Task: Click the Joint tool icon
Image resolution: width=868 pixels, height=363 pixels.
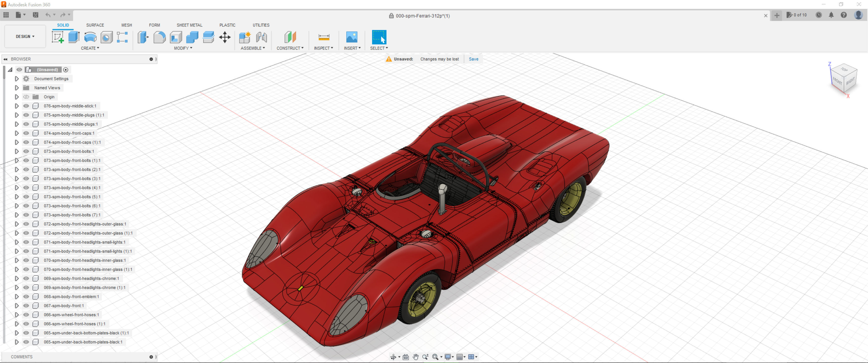Action: (x=261, y=37)
